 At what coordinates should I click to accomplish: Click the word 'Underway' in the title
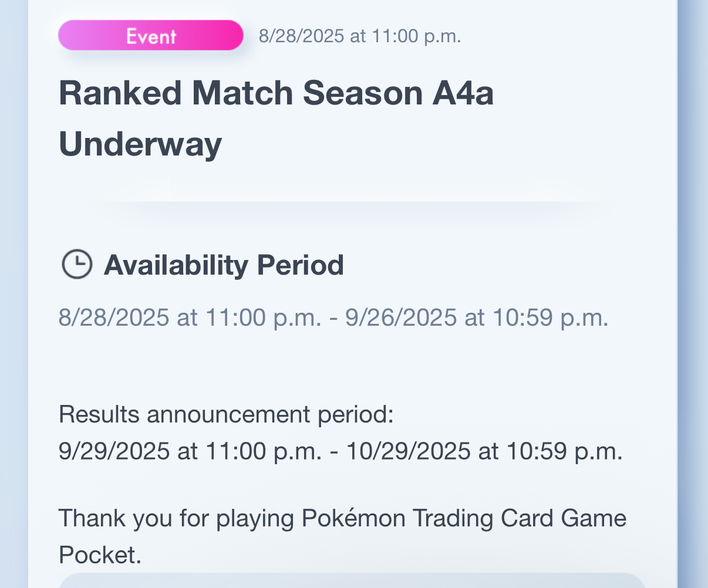coord(140,144)
